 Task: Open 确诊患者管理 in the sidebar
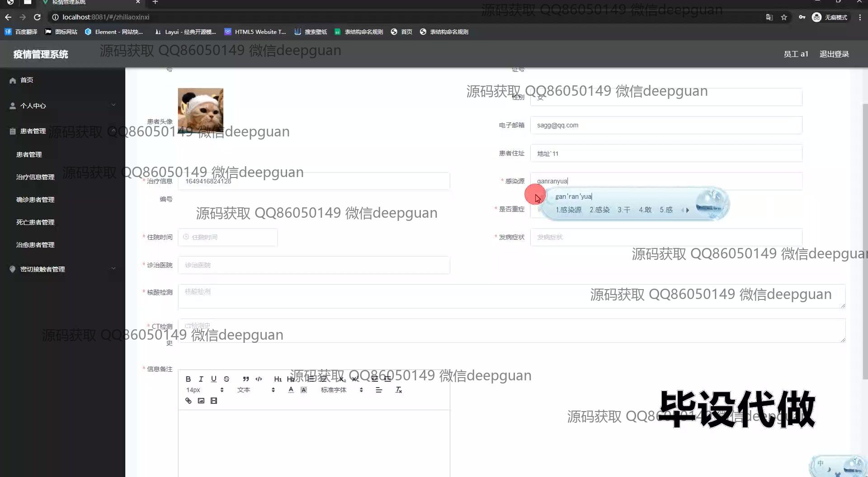click(x=35, y=200)
